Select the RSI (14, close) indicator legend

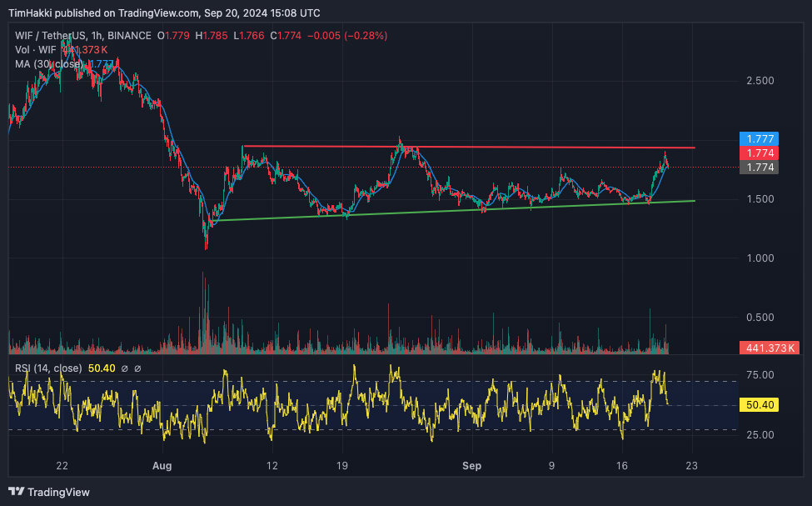(48, 368)
